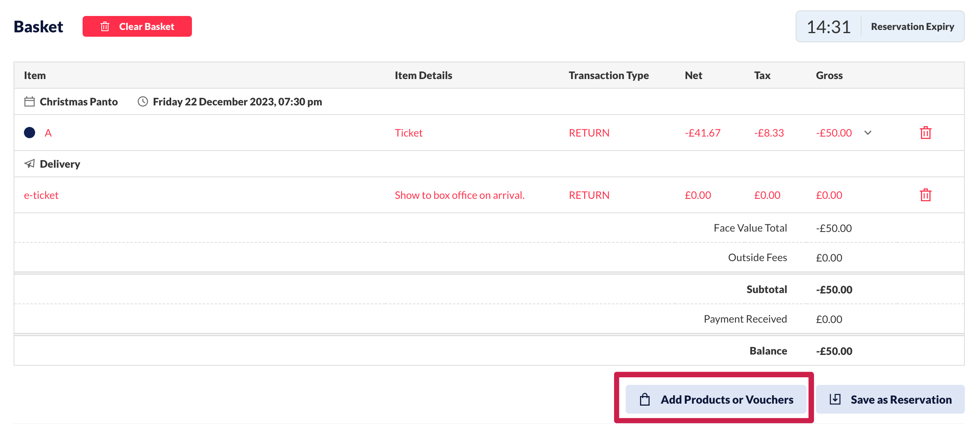Click the Ticket item details cell

tap(409, 133)
